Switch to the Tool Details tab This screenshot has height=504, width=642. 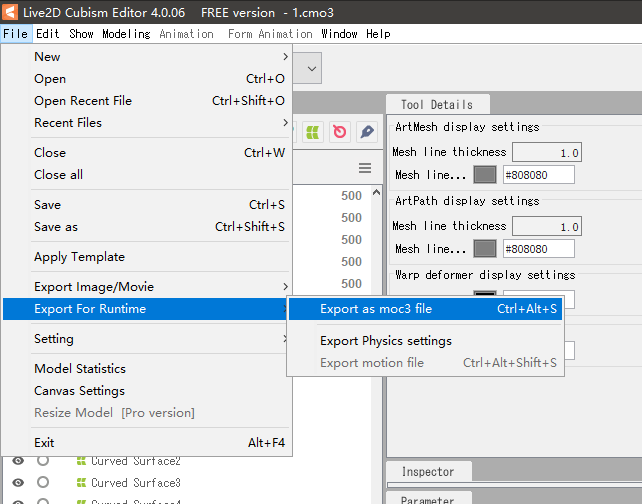437,105
